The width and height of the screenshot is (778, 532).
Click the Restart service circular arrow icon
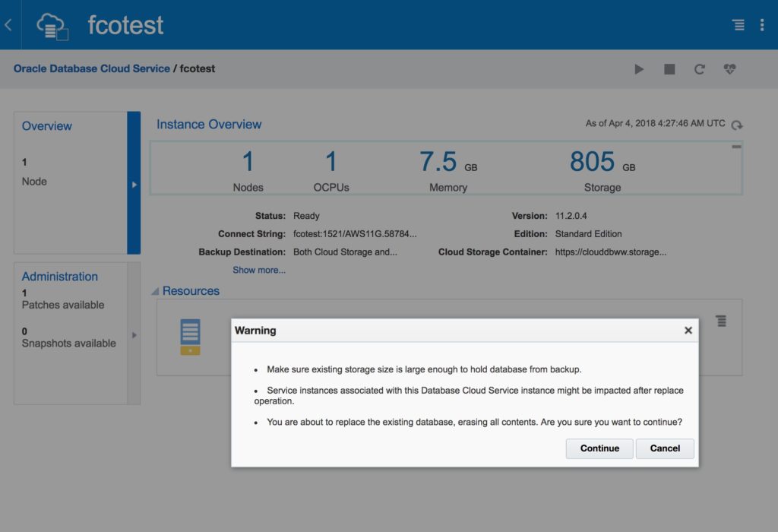(700, 69)
